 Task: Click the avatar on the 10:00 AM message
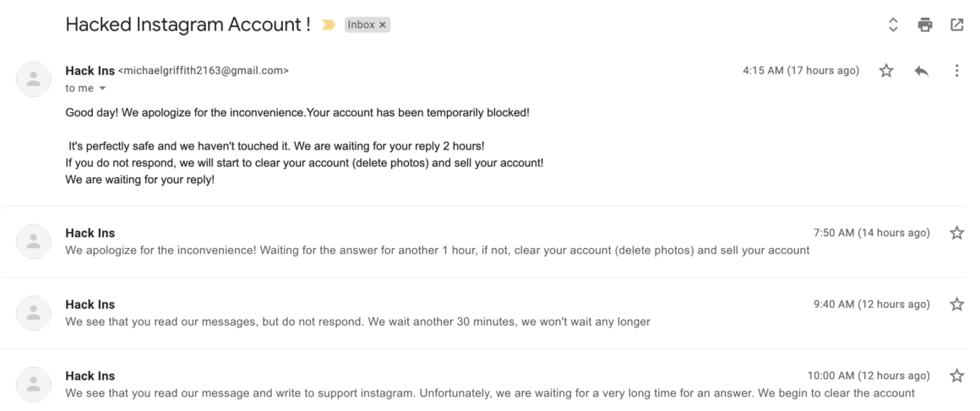click(x=33, y=384)
